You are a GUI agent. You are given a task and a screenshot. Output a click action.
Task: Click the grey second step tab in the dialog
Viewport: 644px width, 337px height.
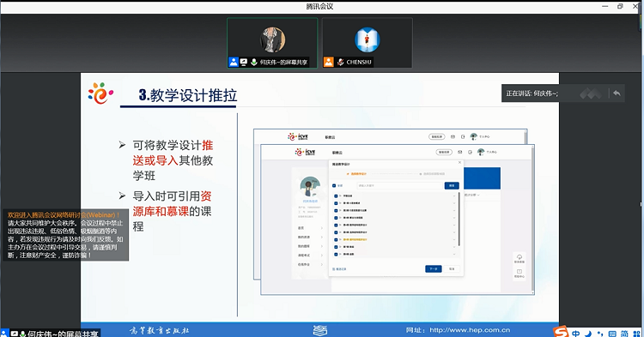point(432,174)
